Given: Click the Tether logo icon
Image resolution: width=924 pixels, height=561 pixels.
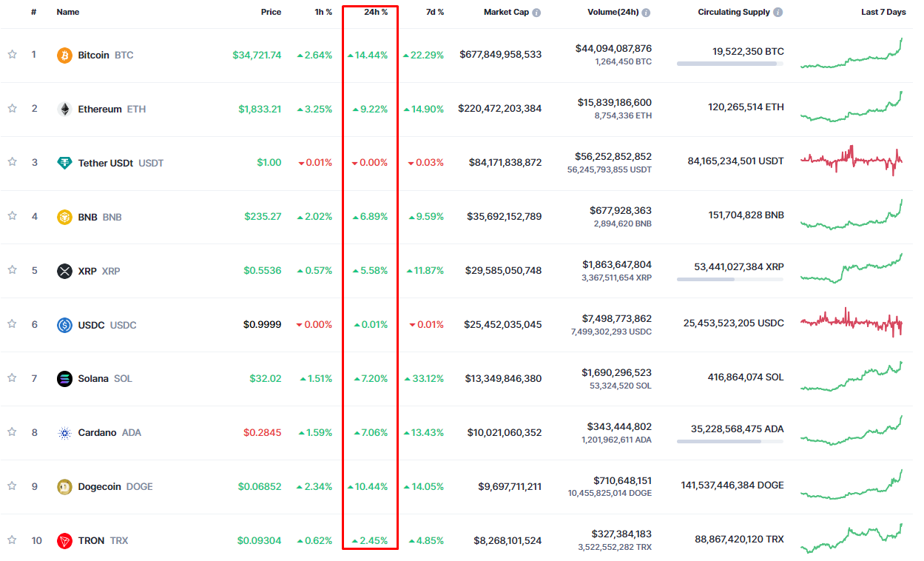Looking at the screenshot, I should tap(65, 163).
